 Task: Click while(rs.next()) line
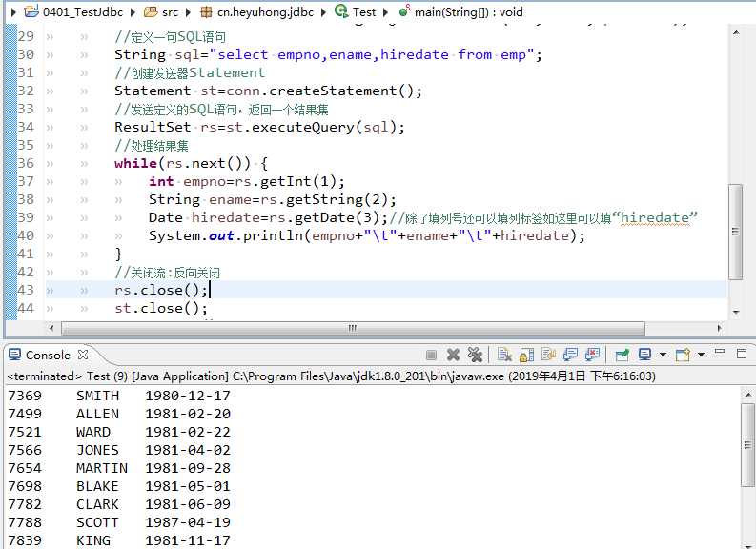191,163
